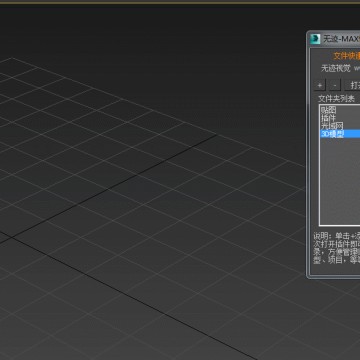Image resolution: width=360 pixels, height=360 pixels.
Task: Click the orange 文件快捷 heading
Action: click(x=347, y=56)
